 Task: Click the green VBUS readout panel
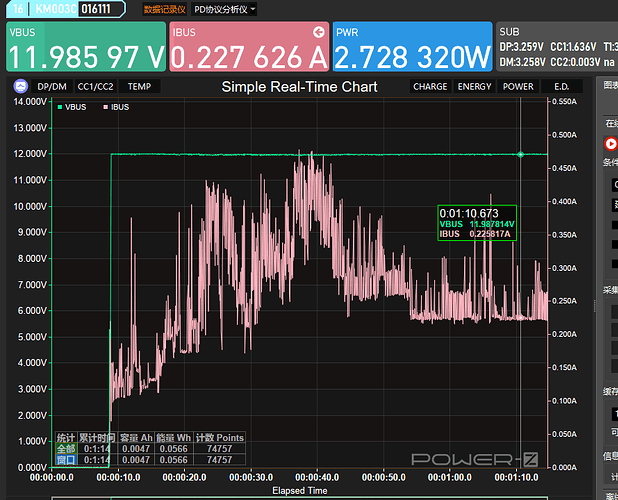[85, 47]
